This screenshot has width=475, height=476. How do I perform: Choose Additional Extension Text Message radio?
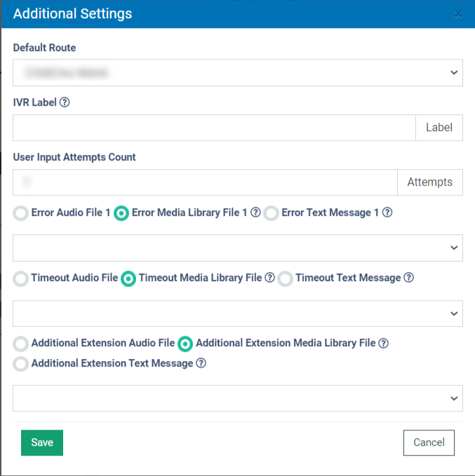coord(21,364)
